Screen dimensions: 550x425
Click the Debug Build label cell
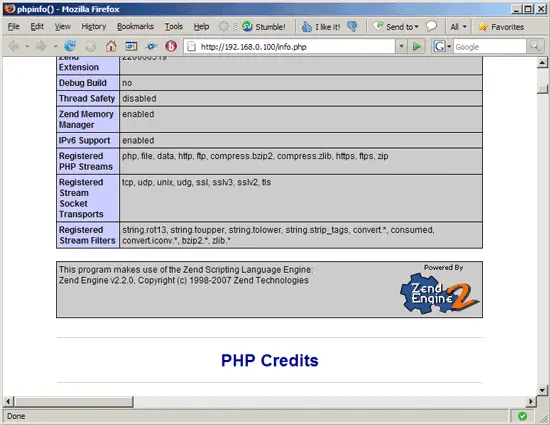pos(88,83)
